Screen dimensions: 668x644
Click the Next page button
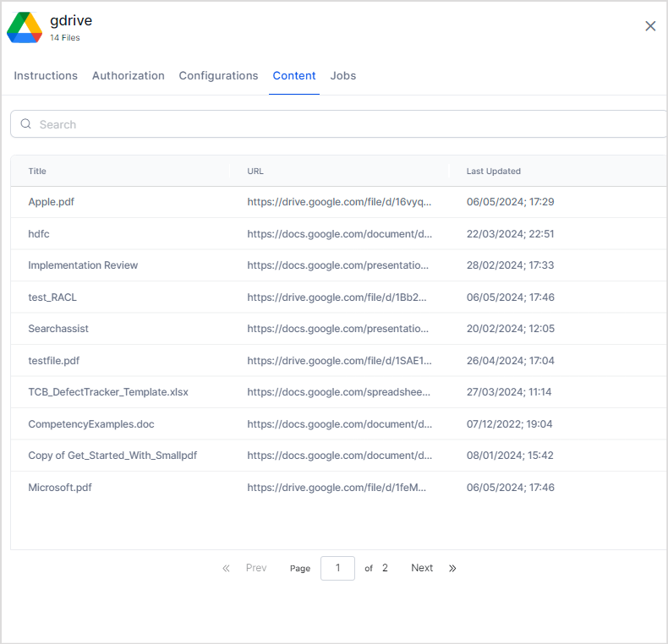422,568
